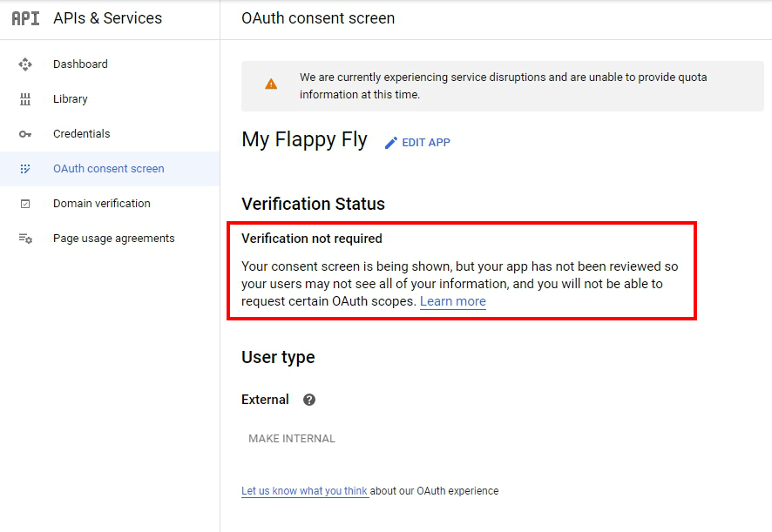Open the Let us know what you think link
Viewport: 772px width, 532px height.
(x=305, y=491)
